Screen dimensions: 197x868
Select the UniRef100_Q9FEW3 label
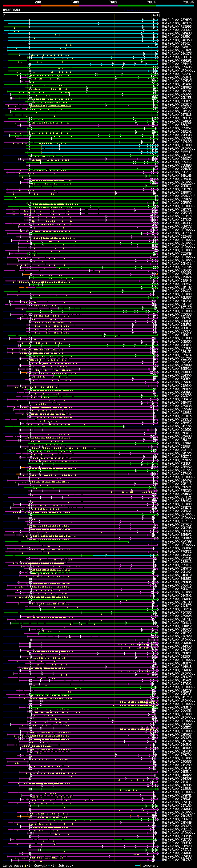tap(176, 135)
